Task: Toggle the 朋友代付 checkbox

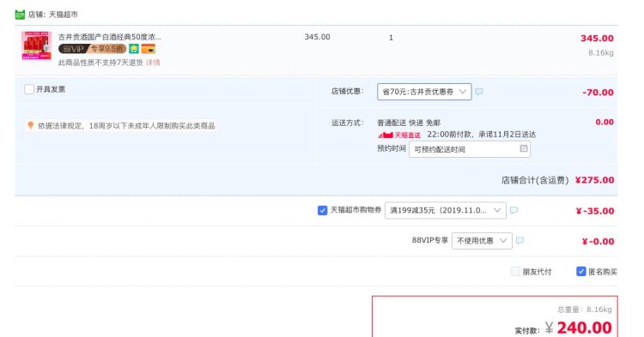Action: click(515, 272)
